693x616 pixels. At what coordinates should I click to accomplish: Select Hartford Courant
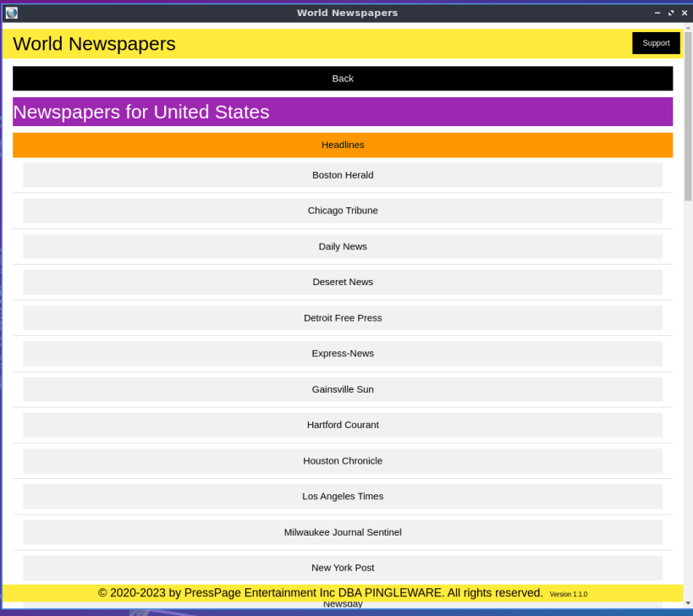click(343, 425)
